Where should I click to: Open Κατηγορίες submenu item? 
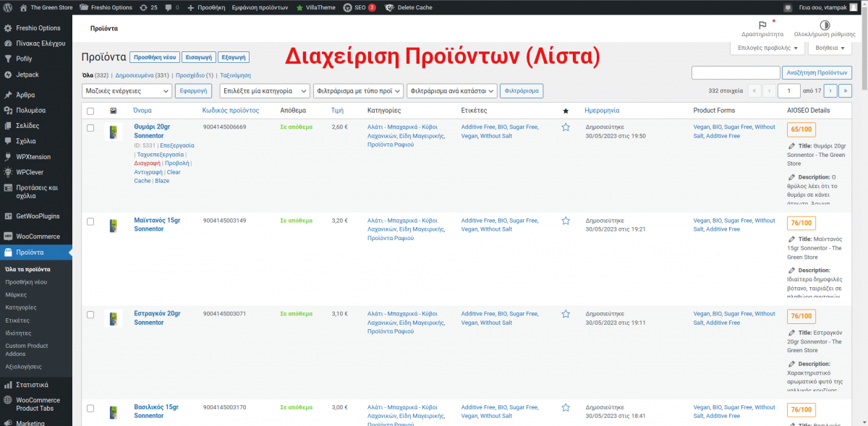click(21, 307)
